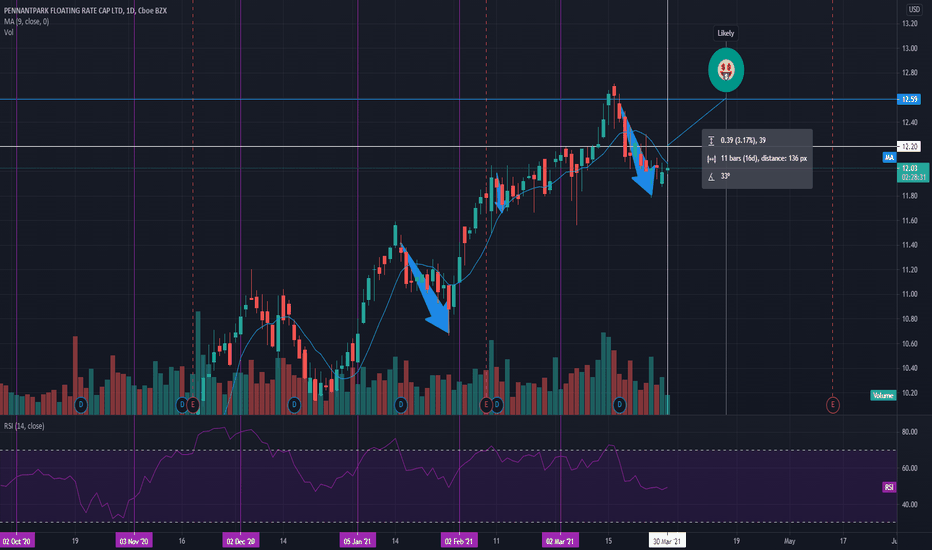
Task: Open the earnings marker near 16 November
Action: pos(193,405)
